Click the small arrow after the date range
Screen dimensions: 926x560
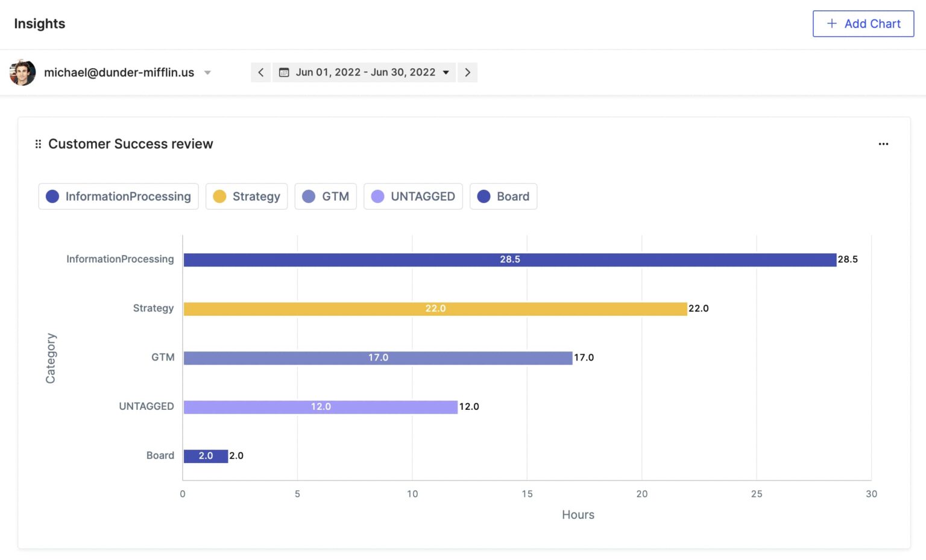coord(446,72)
